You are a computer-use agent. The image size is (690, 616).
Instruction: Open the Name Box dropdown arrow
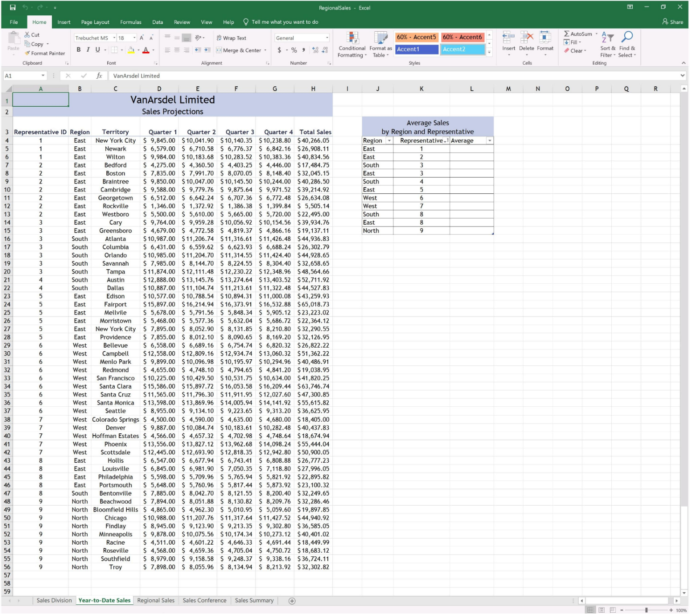click(43, 75)
